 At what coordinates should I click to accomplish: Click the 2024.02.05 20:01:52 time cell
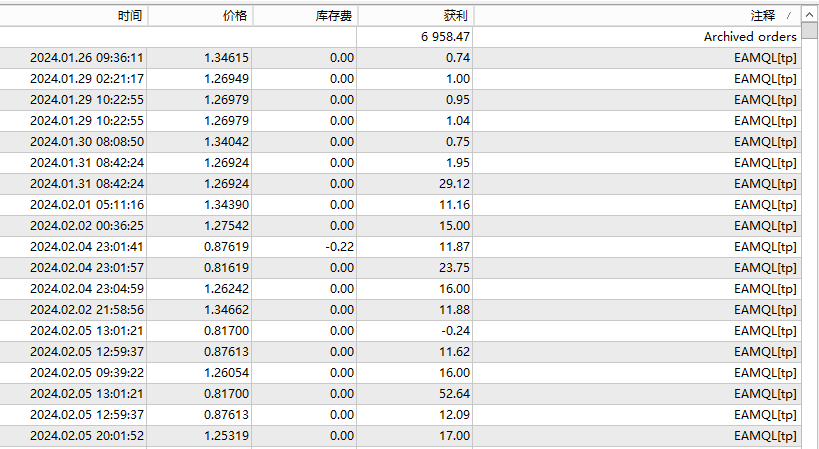pos(87,436)
